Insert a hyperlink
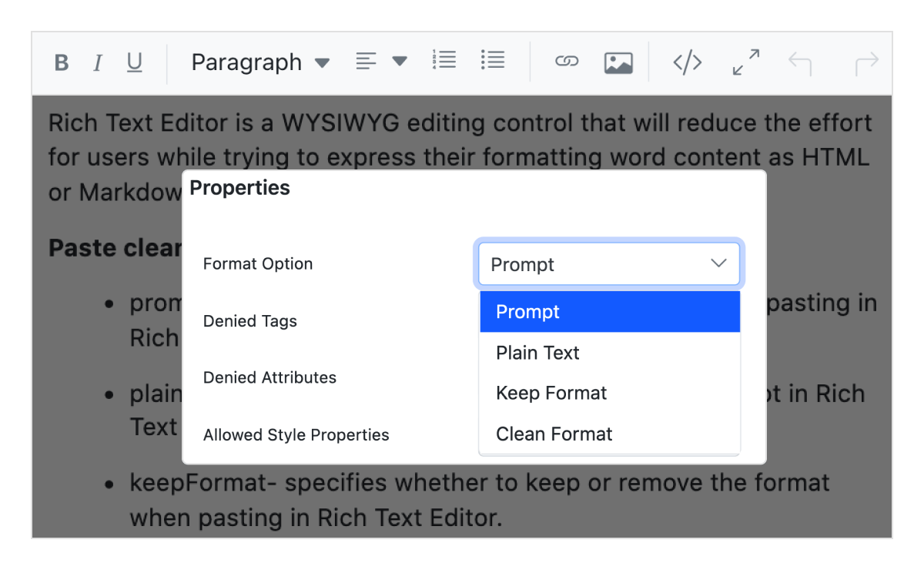The width and height of the screenshot is (924, 570). (567, 62)
